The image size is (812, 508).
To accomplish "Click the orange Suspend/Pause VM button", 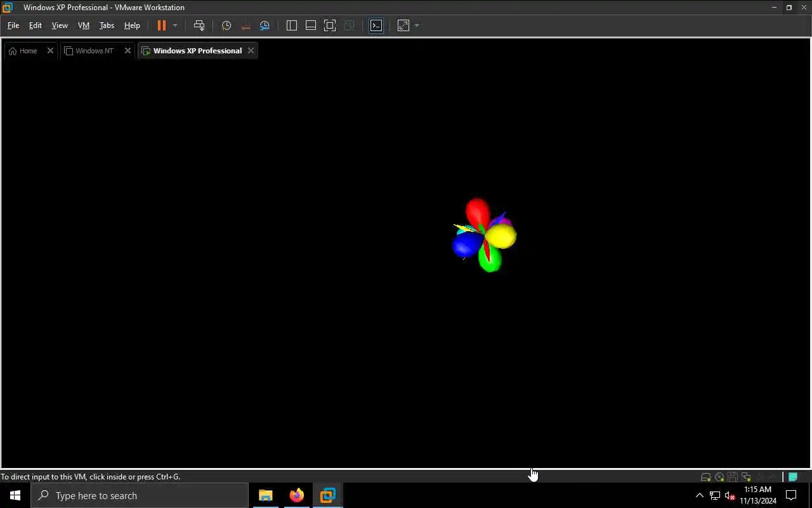I will tap(162, 25).
